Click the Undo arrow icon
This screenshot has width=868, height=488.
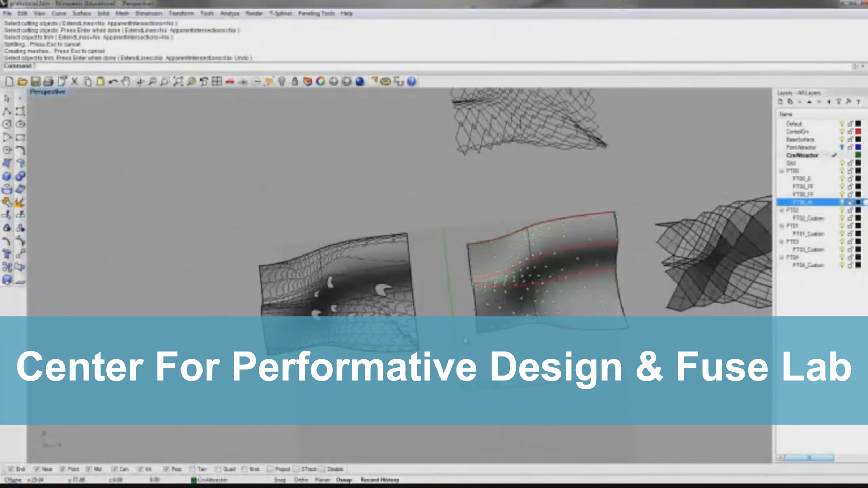pyautogui.click(x=113, y=81)
